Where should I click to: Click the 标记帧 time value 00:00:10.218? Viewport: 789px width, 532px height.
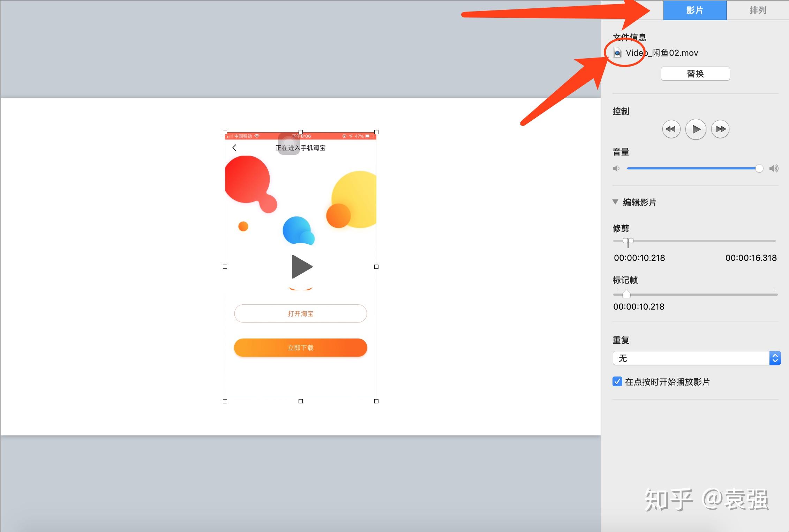pos(639,307)
